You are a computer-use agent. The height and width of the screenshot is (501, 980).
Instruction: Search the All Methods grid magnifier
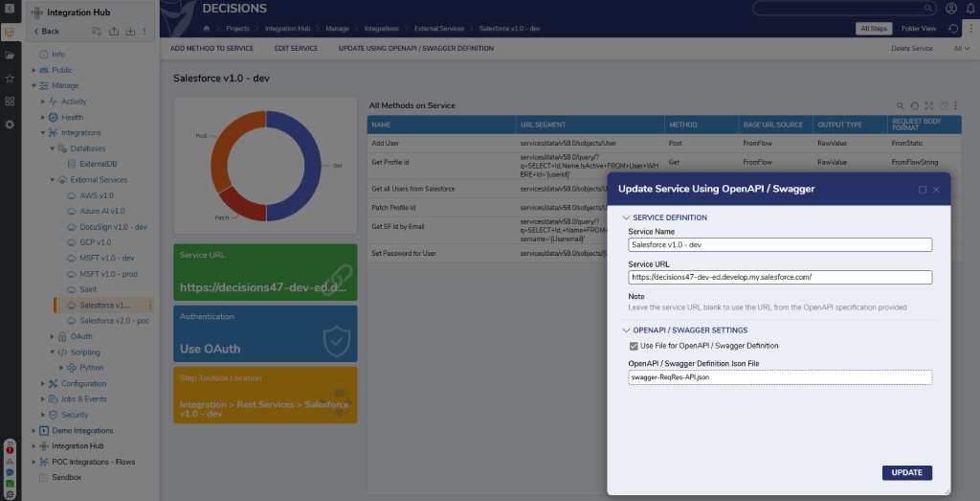[901, 105]
